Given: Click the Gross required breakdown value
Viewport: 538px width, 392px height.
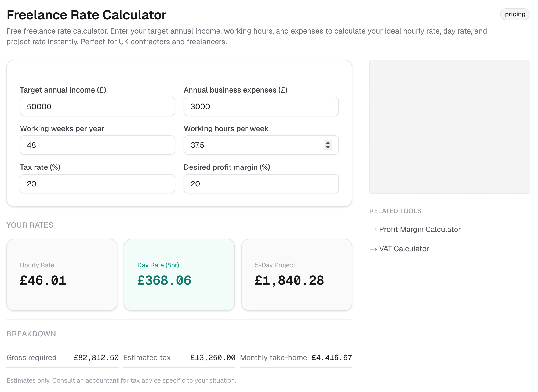Looking at the screenshot, I should click(x=96, y=358).
